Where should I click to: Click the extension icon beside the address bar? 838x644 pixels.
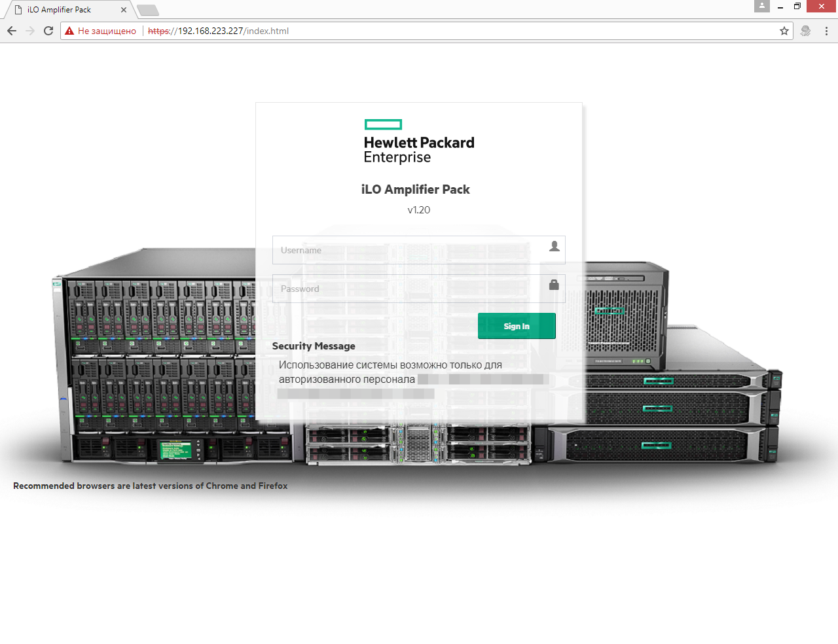point(806,31)
